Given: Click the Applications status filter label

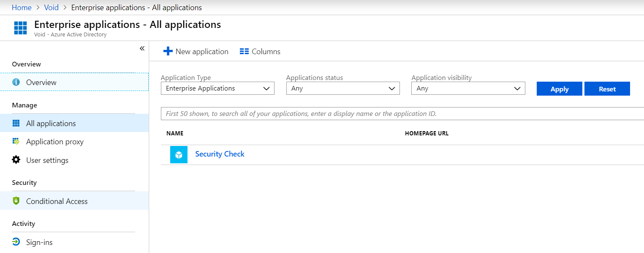Looking at the screenshot, I should click(315, 78).
